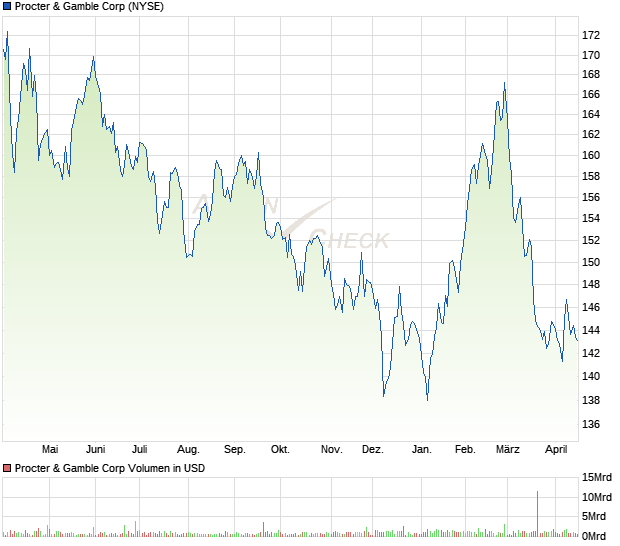The height and width of the screenshot is (546, 620).
Task: Click the 162 price axis value
Action: click(x=591, y=134)
